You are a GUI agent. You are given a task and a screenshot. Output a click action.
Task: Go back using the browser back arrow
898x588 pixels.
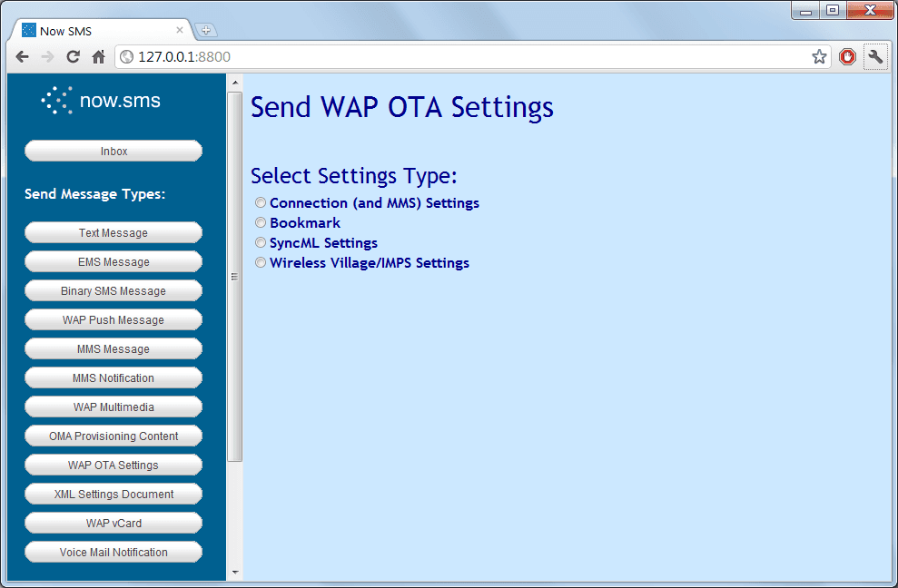pyautogui.click(x=23, y=56)
